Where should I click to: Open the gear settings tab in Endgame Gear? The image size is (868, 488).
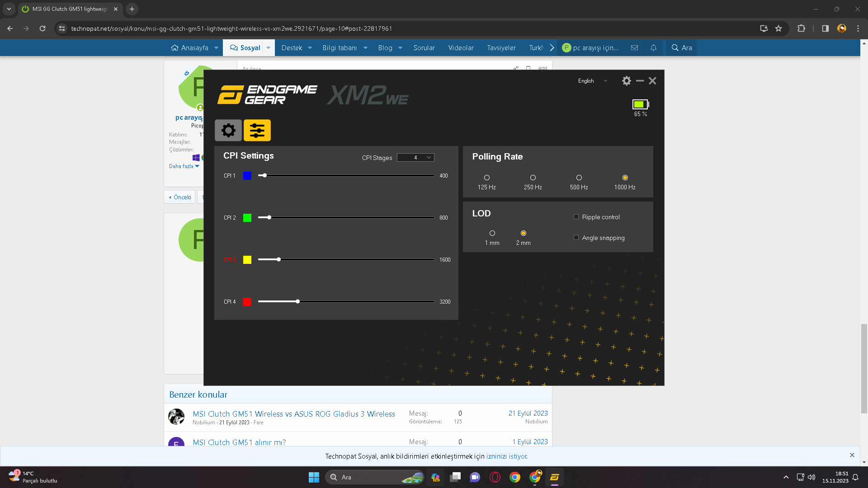pyautogui.click(x=228, y=131)
